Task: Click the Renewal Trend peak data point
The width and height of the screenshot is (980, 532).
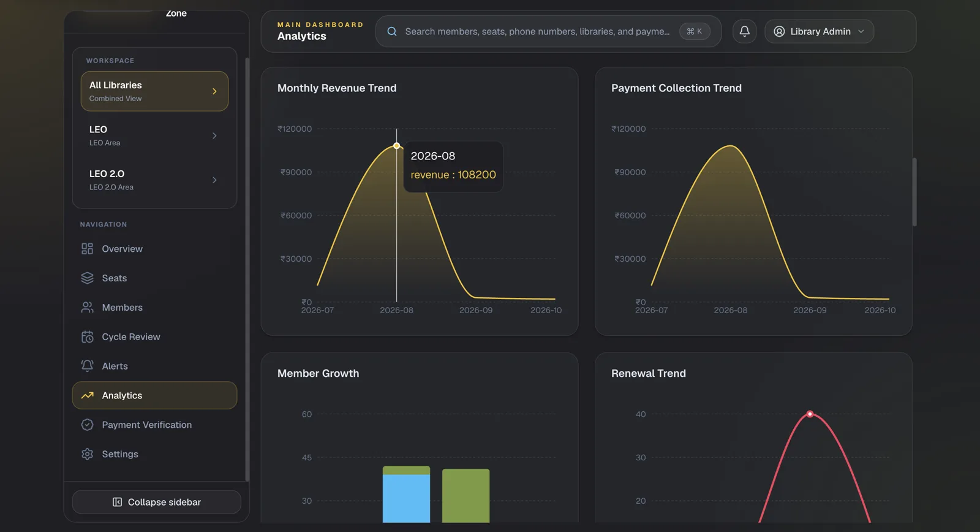Action: click(810, 414)
